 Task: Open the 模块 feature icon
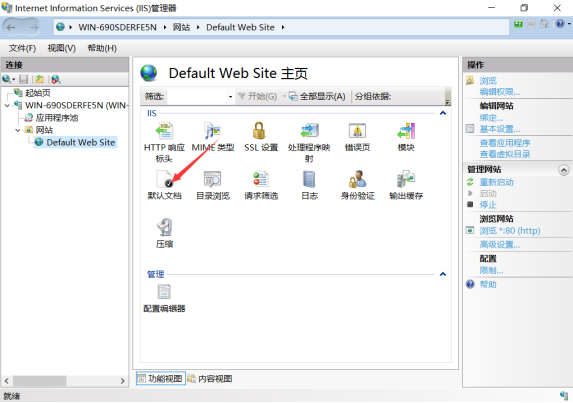tap(406, 131)
